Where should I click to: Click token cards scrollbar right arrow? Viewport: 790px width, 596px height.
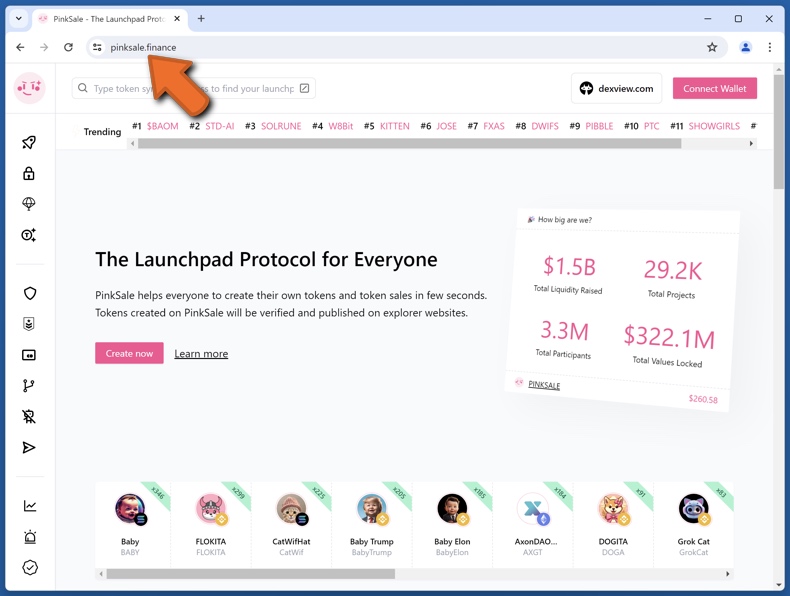[x=728, y=574]
